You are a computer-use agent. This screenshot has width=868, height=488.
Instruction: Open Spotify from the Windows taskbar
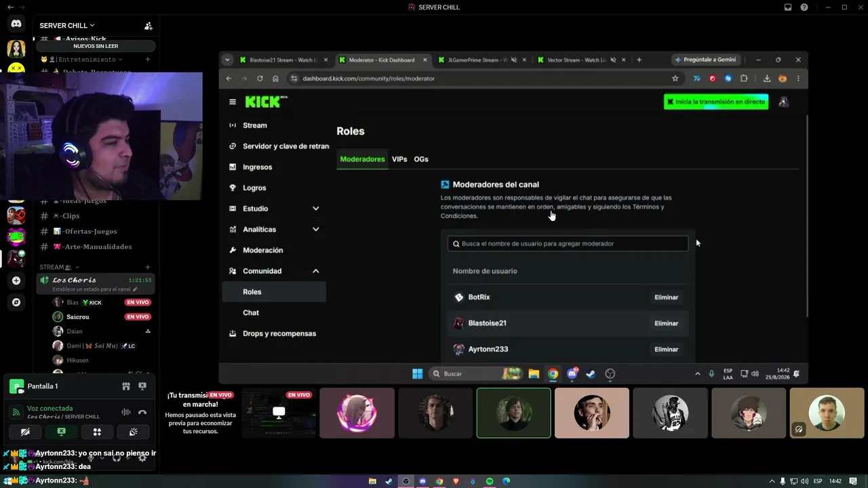pyautogui.click(x=489, y=481)
